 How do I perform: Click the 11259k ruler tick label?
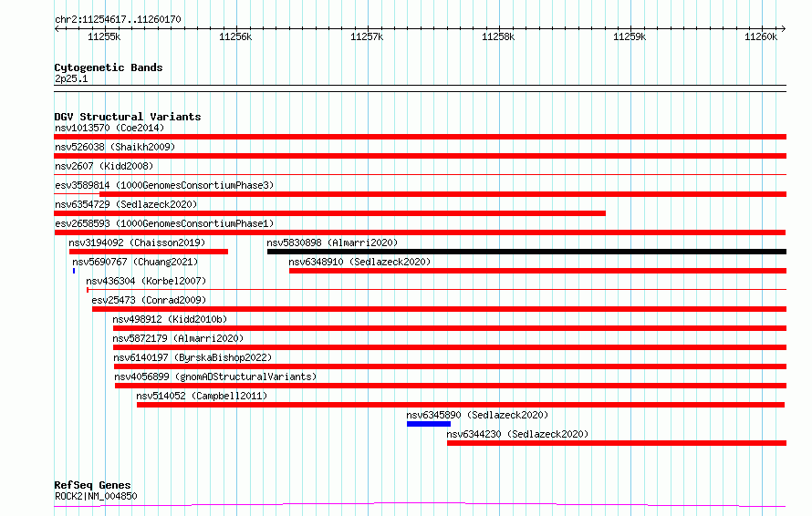[x=630, y=36]
